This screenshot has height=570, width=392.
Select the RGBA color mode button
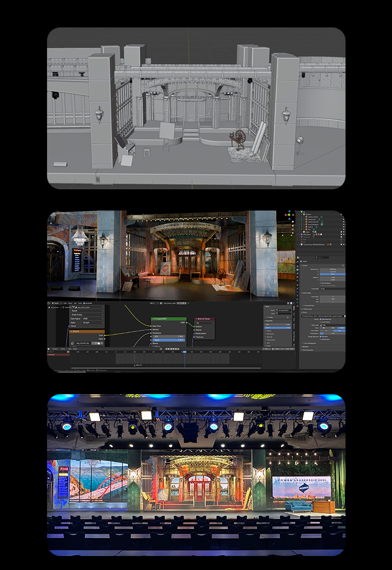pos(342,328)
